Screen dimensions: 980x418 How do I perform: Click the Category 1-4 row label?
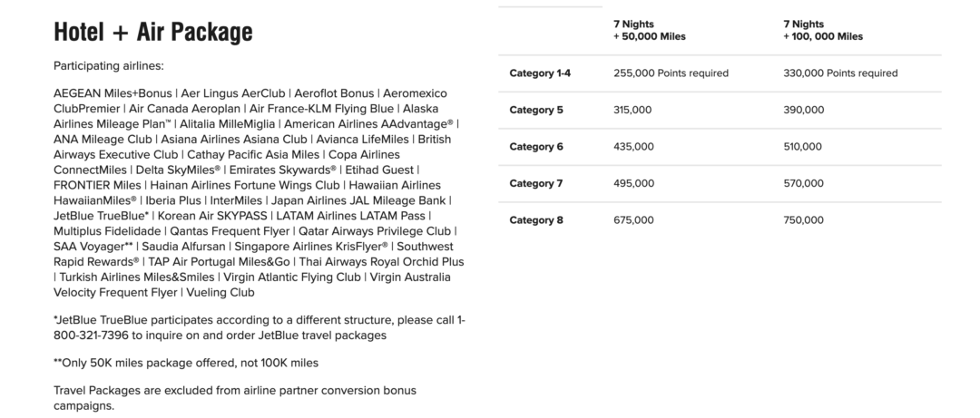(x=540, y=73)
